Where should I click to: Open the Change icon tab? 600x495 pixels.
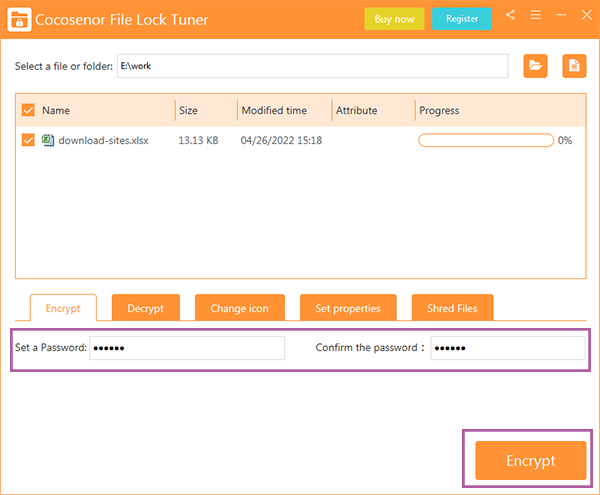[x=240, y=308]
